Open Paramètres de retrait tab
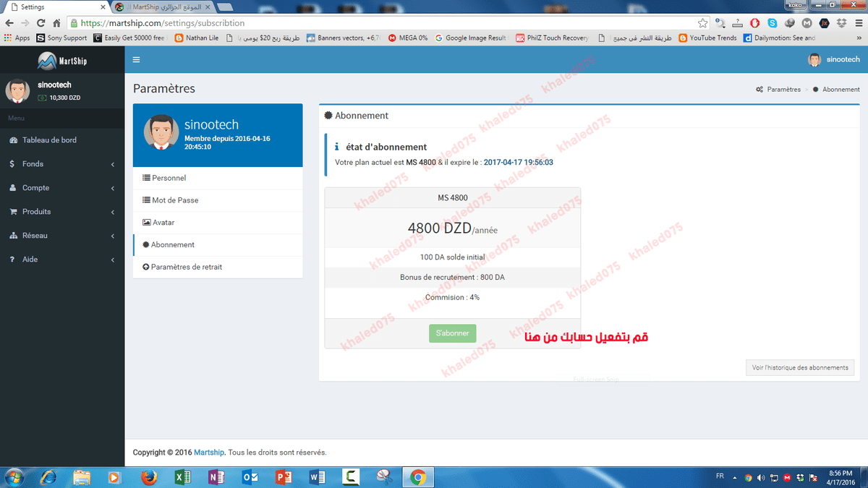The image size is (868, 488). click(x=218, y=267)
